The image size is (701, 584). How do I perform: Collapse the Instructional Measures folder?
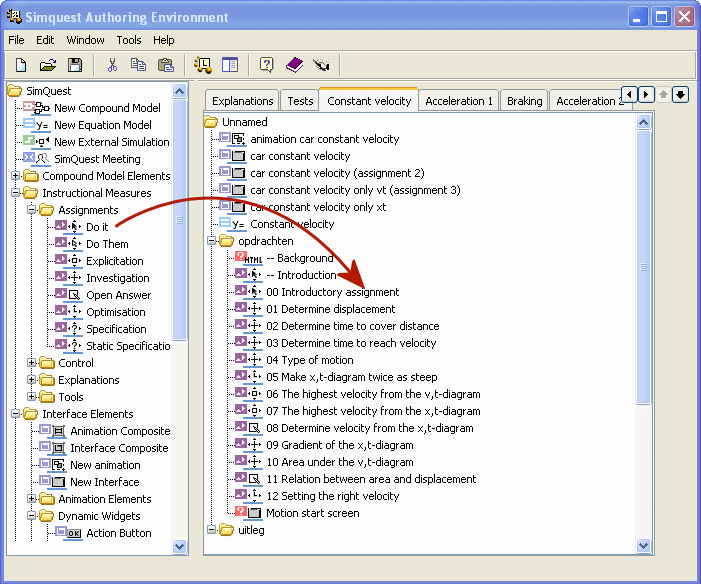click(x=16, y=193)
